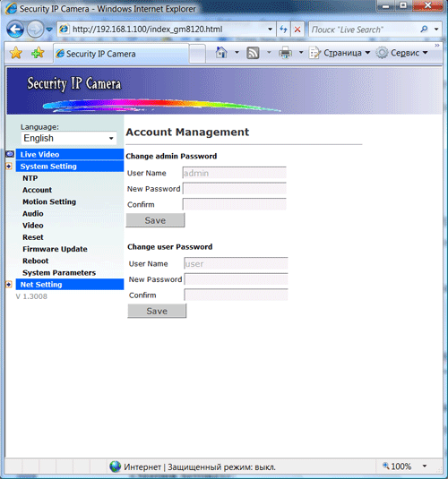Click the browser Forward arrow button

pos(35,30)
